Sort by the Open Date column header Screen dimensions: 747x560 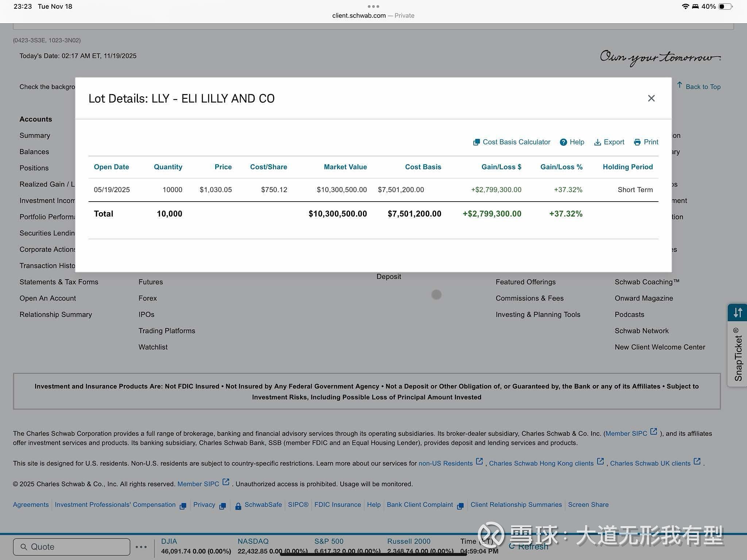(x=111, y=167)
